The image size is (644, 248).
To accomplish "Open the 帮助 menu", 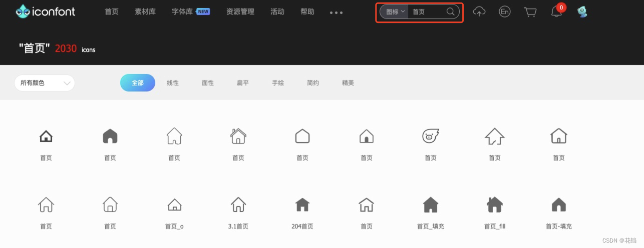I will [307, 11].
